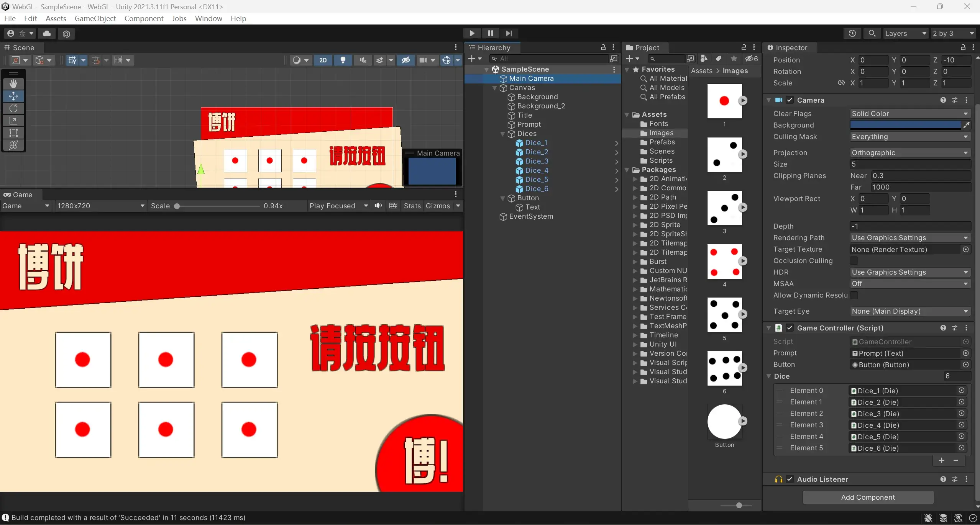Viewport: 980px width, 525px height.
Task: Toggle the Inspector lock icon
Action: (x=963, y=47)
